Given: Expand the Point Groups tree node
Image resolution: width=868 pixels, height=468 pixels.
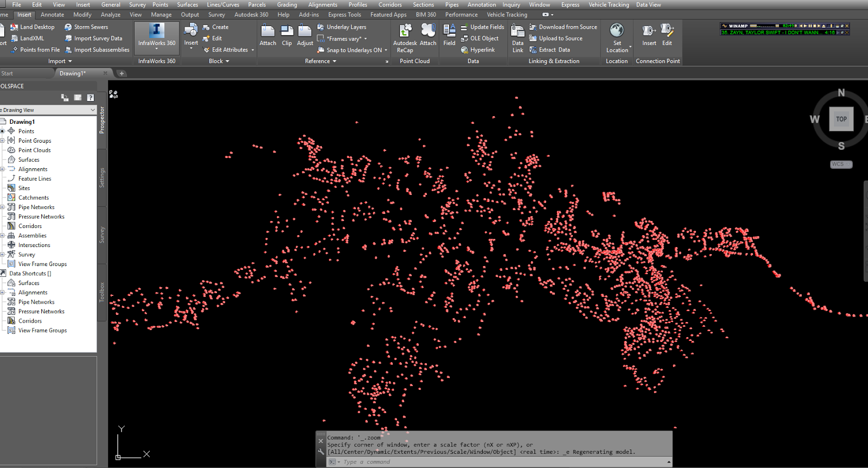Looking at the screenshot, I should [3, 141].
